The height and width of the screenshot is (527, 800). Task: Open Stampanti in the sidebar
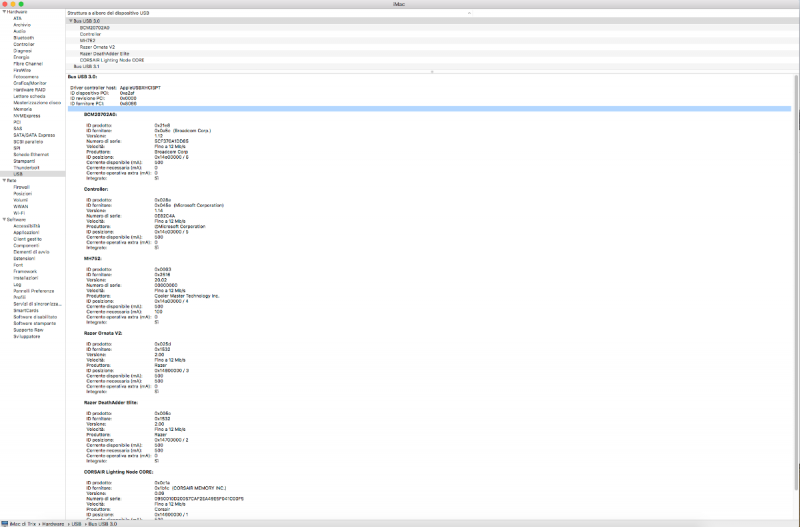[24, 161]
